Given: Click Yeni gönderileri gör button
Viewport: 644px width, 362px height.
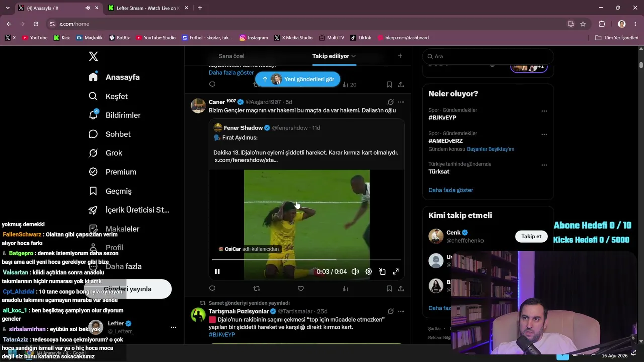Looking at the screenshot, I should click(298, 79).
